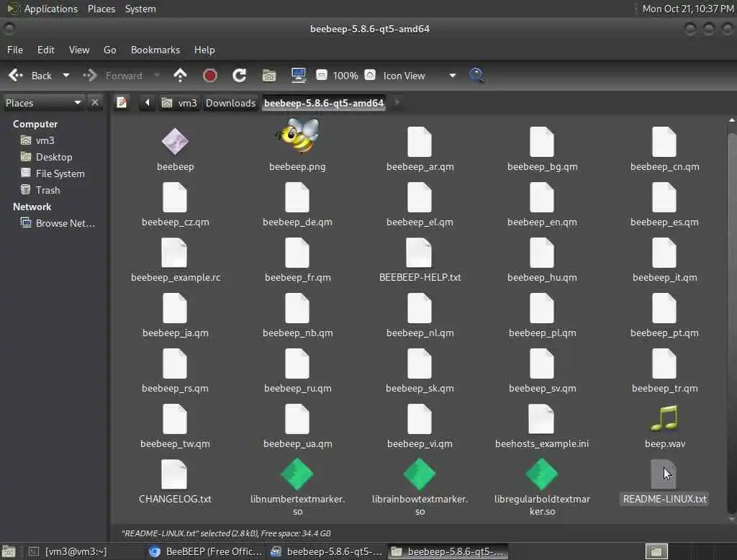
Task: Open vm3 home in sidebar
Action: click(45, 140)
